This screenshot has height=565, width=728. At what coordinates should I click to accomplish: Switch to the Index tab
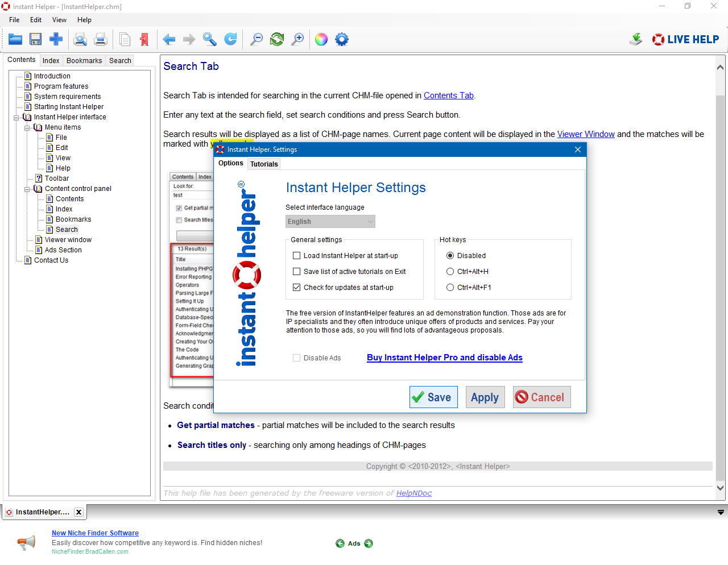point(51,61)
